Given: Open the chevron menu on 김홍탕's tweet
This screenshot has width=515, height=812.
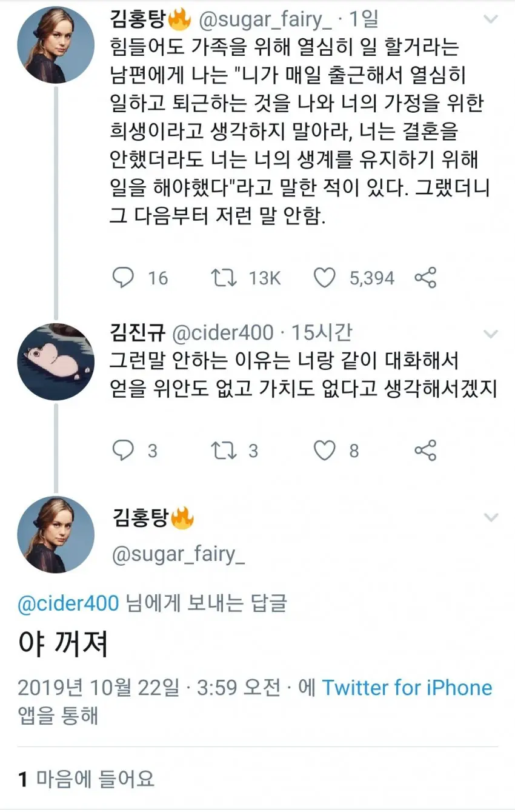Looking at the screenshot, I should click(x=492, y=19).
